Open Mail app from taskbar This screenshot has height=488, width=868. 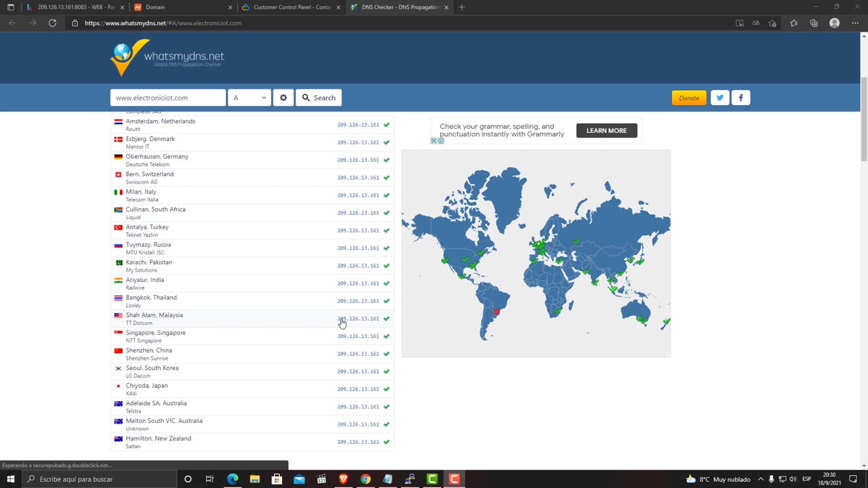[299, 479]
